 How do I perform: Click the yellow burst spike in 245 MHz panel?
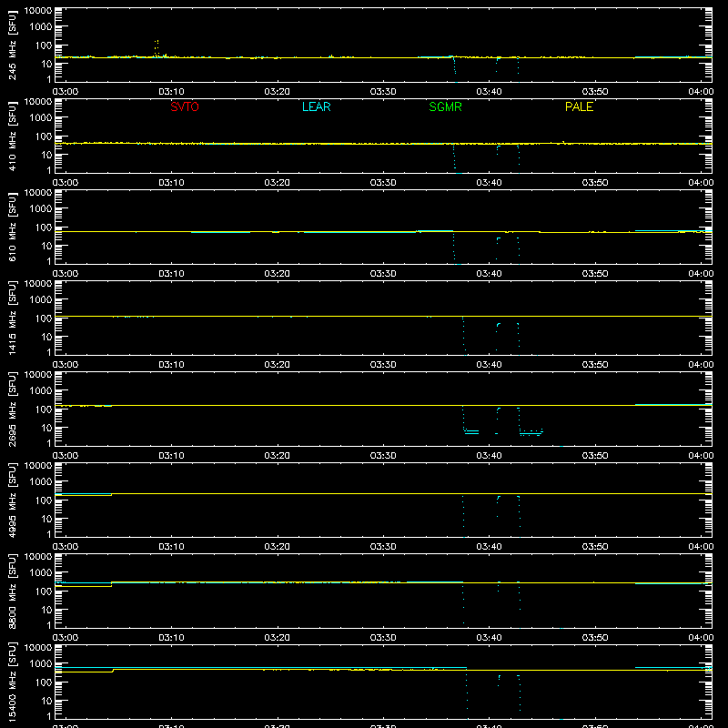point(157,48)
